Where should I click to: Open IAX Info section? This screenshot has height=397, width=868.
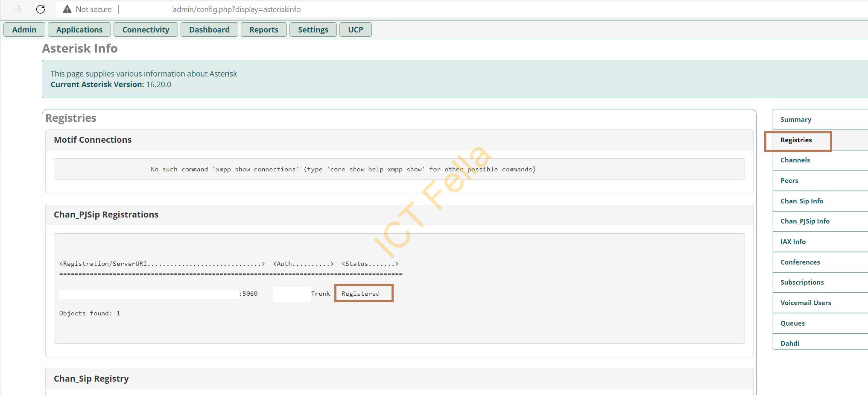pos(820,242)
